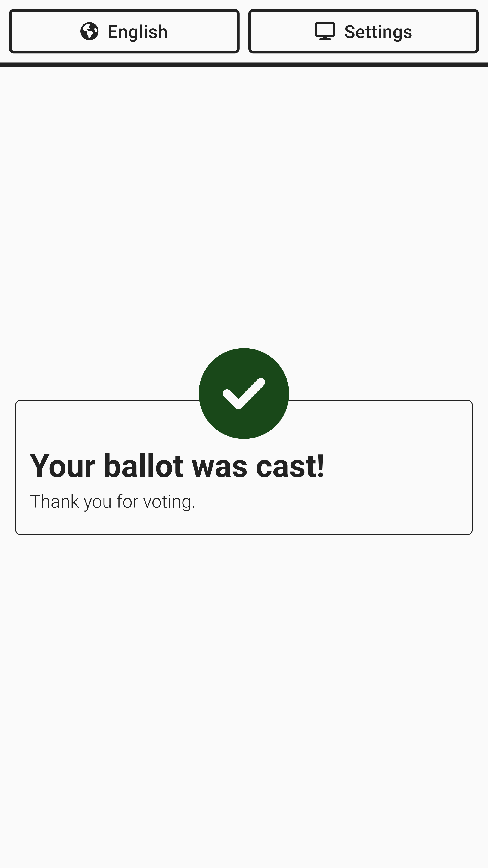
Task: Click the word "cast!" in the heading
Action: pos(290,466)
